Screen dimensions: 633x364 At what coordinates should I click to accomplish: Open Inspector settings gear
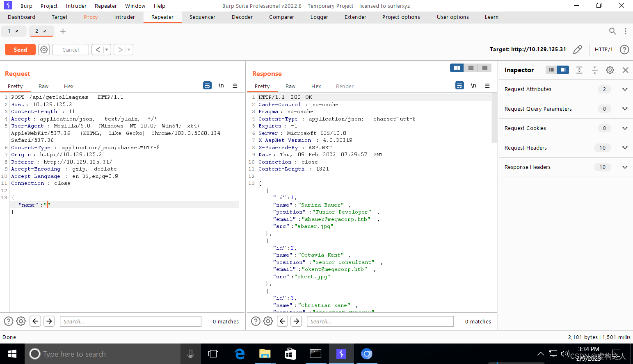coord(610,70)
